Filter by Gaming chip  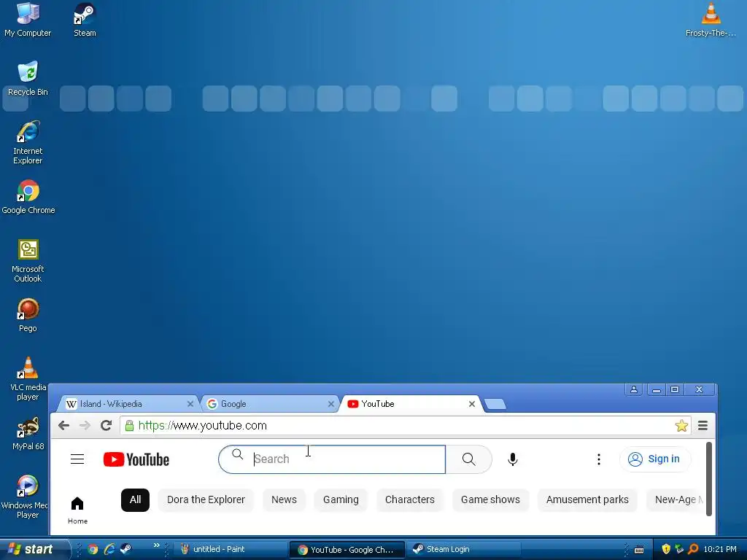[341, 499]
